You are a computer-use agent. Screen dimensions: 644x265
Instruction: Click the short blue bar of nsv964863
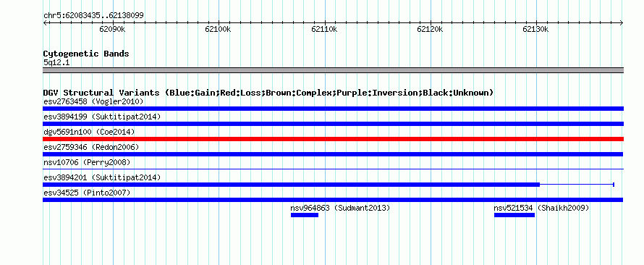point(305,215)
